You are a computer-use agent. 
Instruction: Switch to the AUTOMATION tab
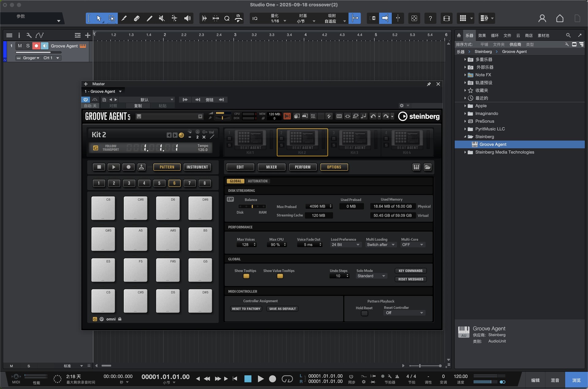258,181
